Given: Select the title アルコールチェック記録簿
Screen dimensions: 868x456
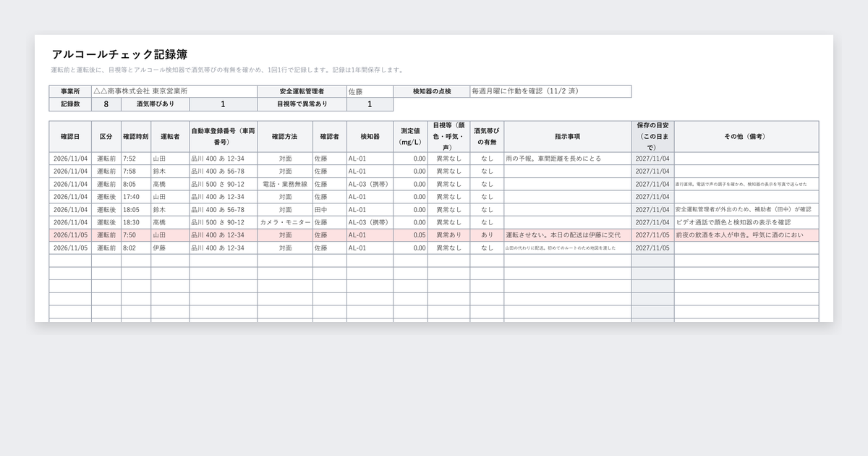Looking at the screenshot, I should tap(120, 54).
